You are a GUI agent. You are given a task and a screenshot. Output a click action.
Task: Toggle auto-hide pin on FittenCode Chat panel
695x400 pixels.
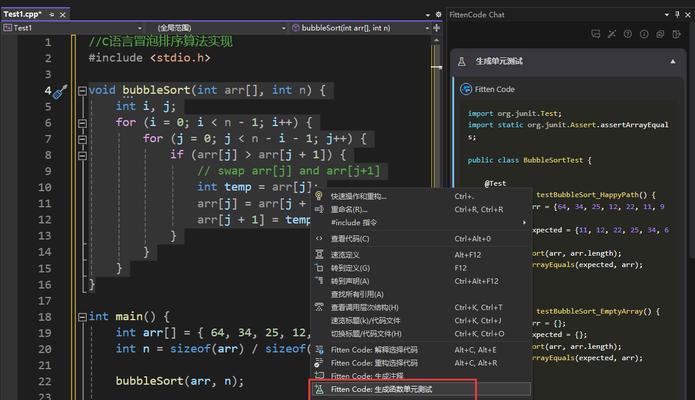click(x=677, y=15)
